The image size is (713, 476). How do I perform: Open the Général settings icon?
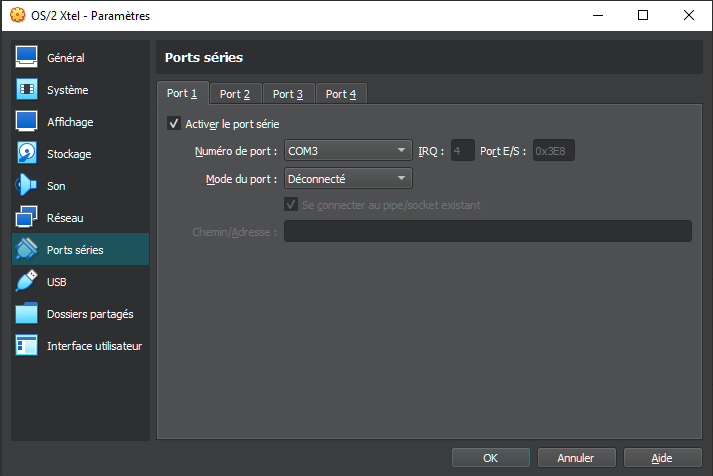(x=27, y=58)
